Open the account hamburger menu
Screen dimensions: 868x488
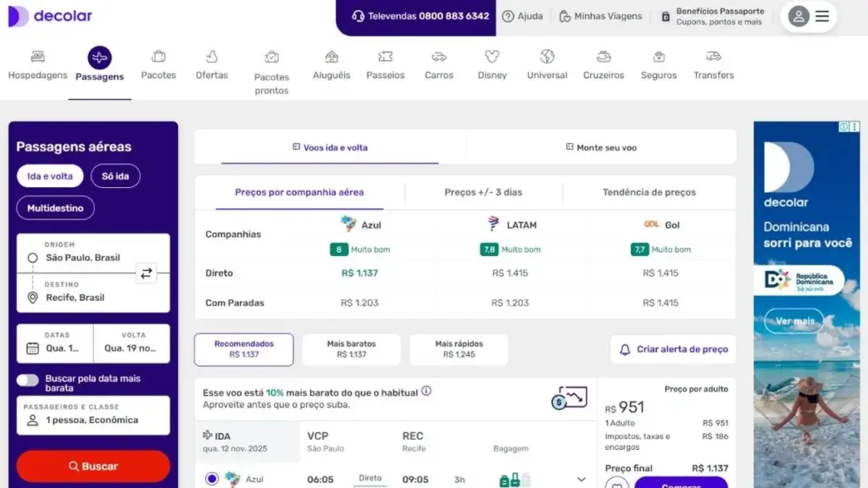(822, 16)
